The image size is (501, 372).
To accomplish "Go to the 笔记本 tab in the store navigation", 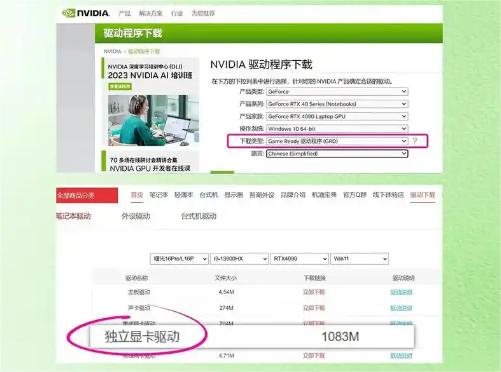I will tap(159, 195).
